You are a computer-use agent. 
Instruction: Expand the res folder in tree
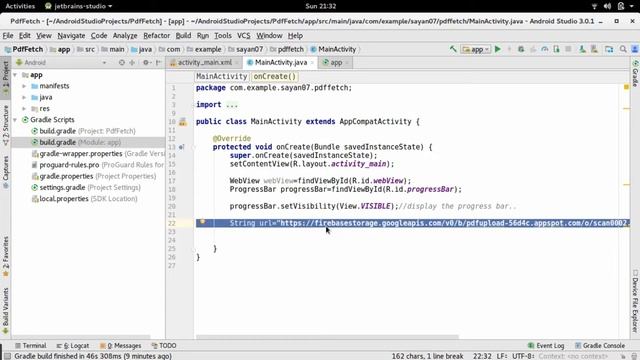tap(24, 109)
